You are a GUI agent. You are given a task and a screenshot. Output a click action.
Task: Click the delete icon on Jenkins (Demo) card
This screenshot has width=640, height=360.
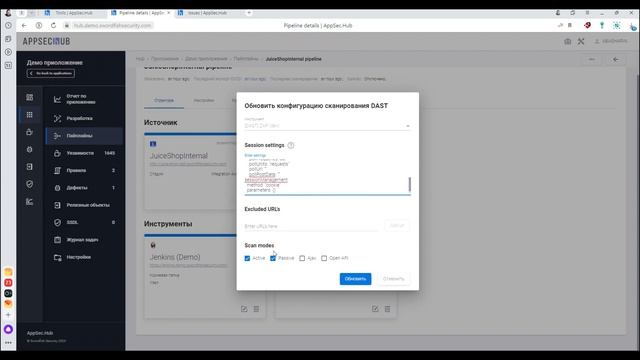(256, 309)
